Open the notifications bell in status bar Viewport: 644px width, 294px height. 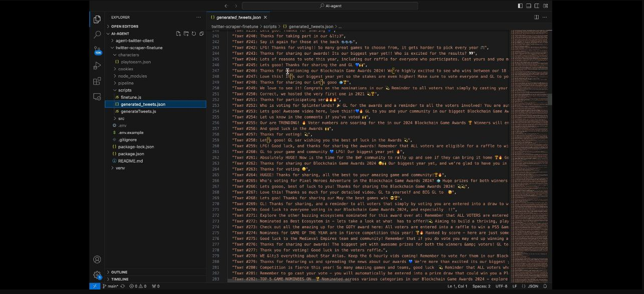click(545, 286)
